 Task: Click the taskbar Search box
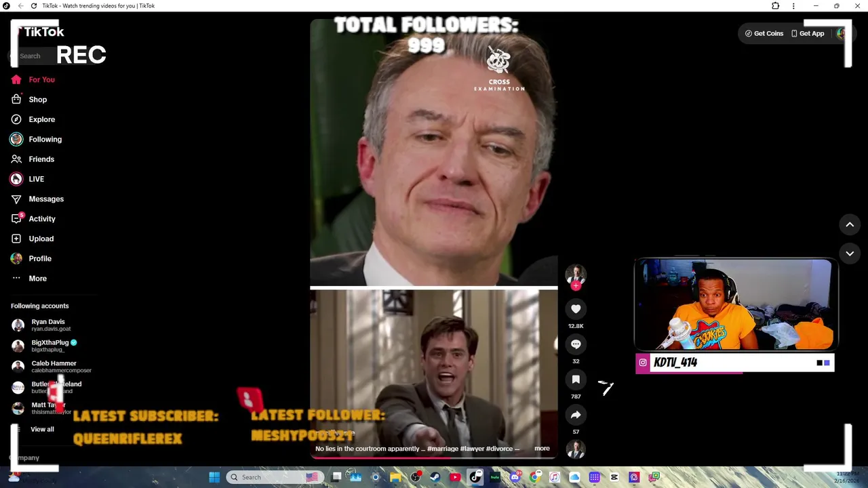tap(275, 477)
